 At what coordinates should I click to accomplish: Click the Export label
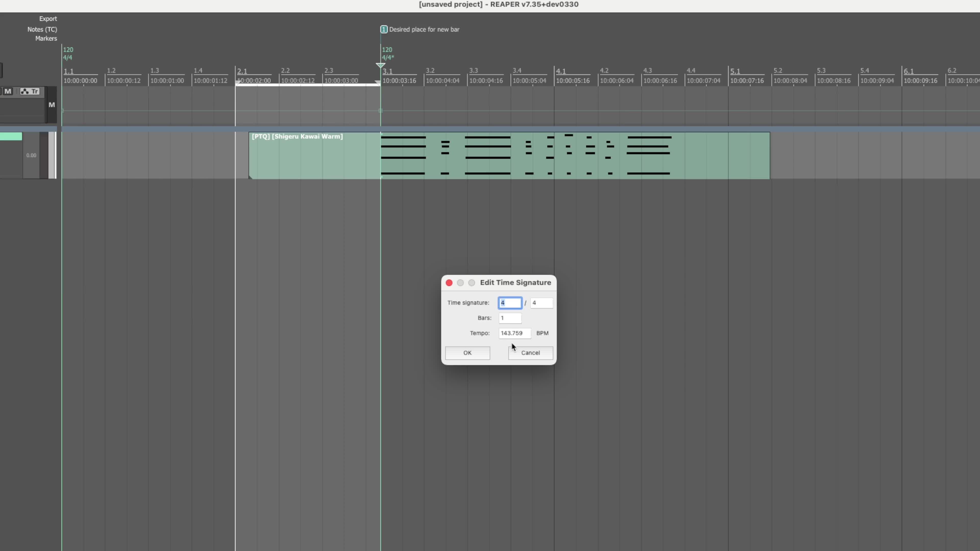point(48,18)
